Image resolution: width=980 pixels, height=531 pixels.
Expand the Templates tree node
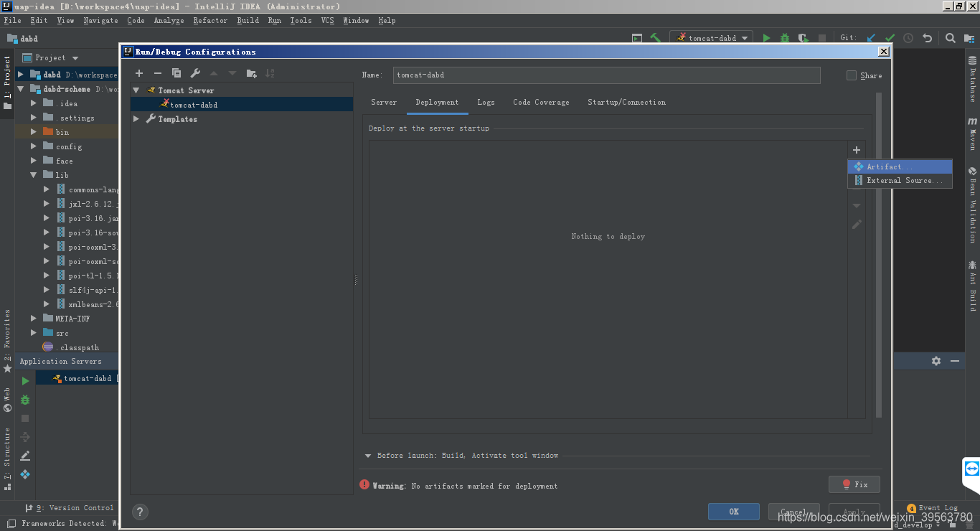coord(136,119)
